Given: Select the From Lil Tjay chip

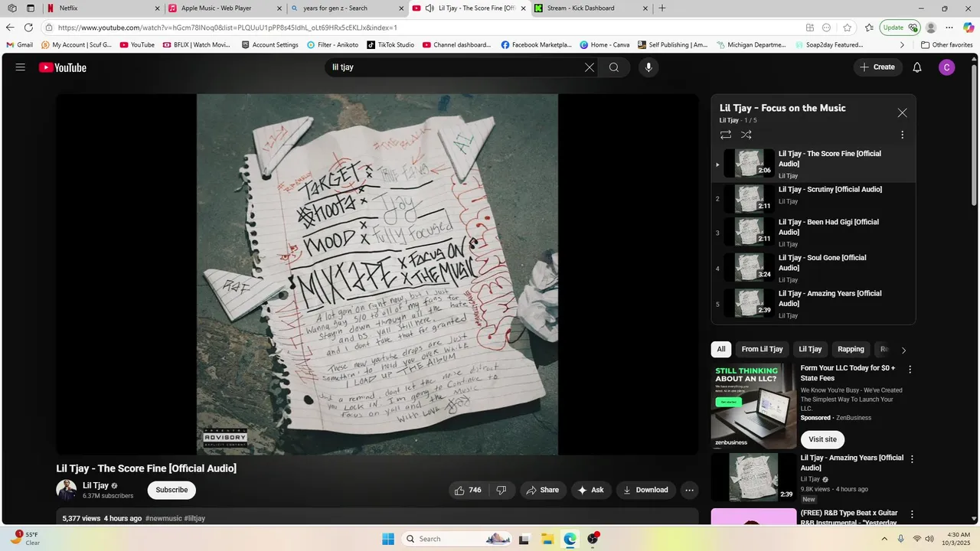Looking at the screenshot, I should 762,350.
